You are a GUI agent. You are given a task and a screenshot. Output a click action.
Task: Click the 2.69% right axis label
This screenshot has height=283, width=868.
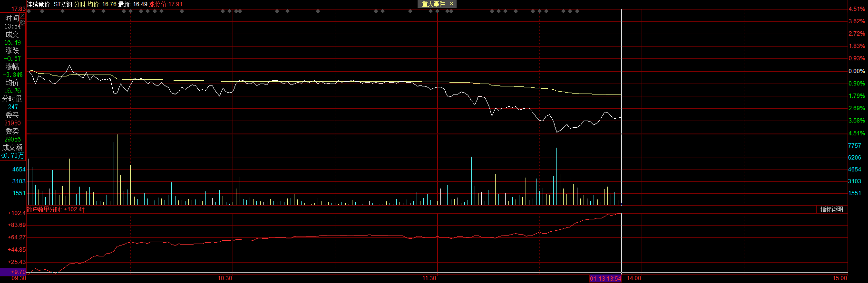tap(857, 108)
